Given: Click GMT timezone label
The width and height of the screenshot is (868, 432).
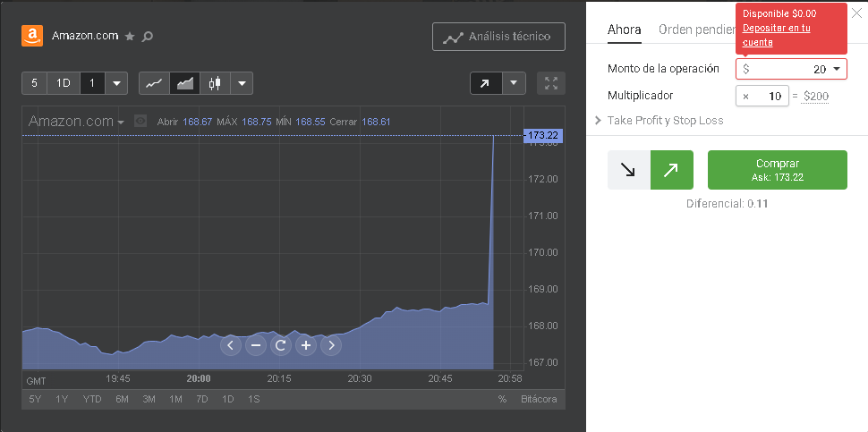Looking at the screenshot, I should pos(36,381).
